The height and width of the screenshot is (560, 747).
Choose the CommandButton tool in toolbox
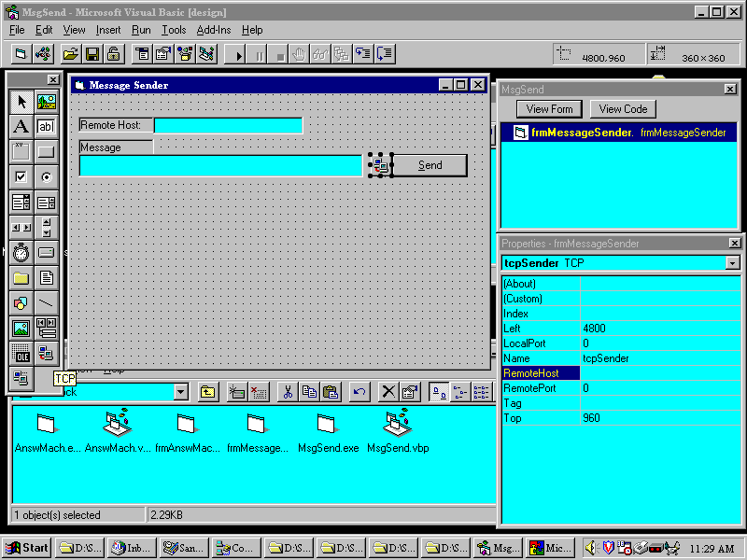point(46,152)
